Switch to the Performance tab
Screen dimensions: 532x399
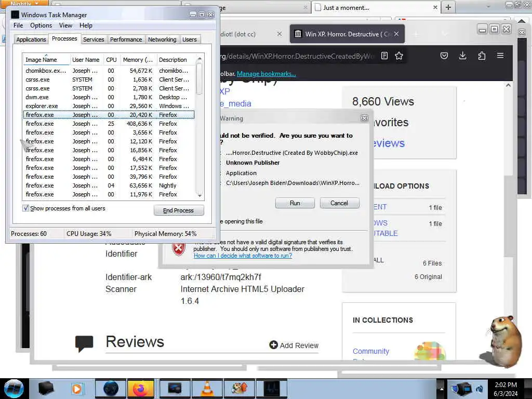click(x=126, y=39)
